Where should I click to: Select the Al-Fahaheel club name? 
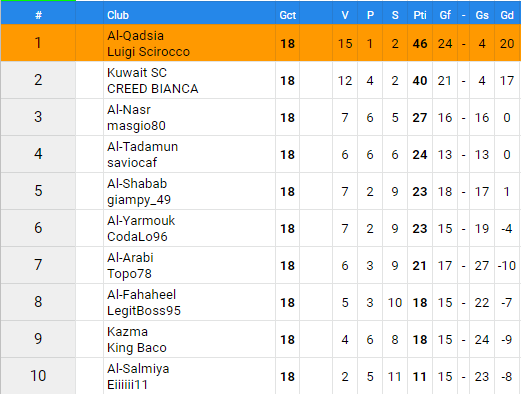[x=141, y=295]
